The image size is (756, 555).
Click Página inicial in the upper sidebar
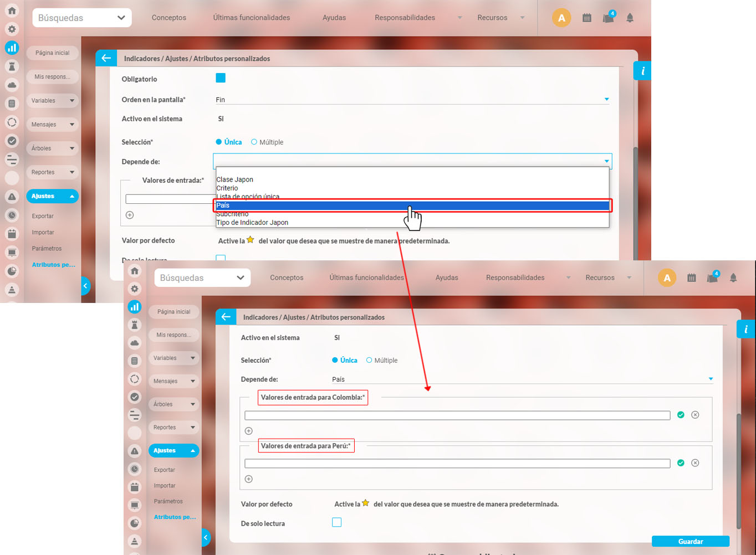point(53,53)
